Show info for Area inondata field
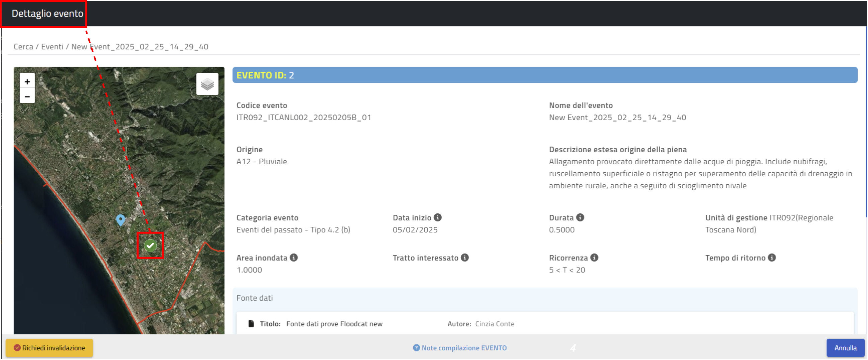This screenshot has width=868, height=360. 293,258
